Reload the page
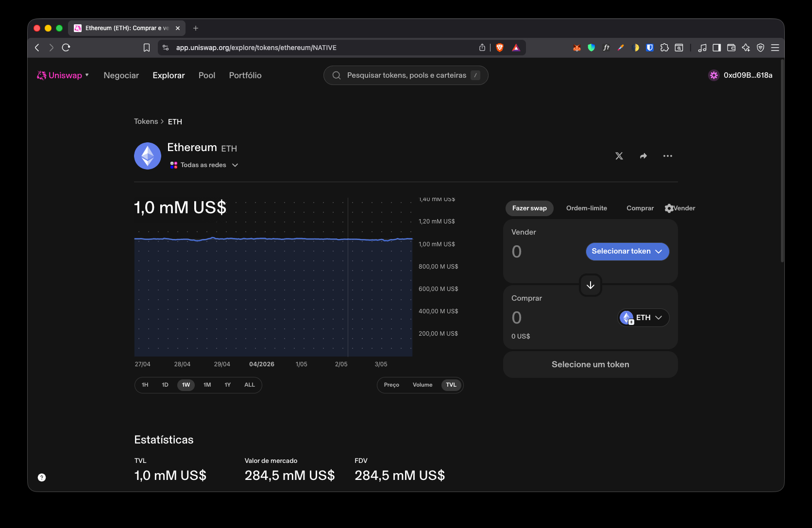The height and width of the screenshot is (528, 812). point(66,48)
